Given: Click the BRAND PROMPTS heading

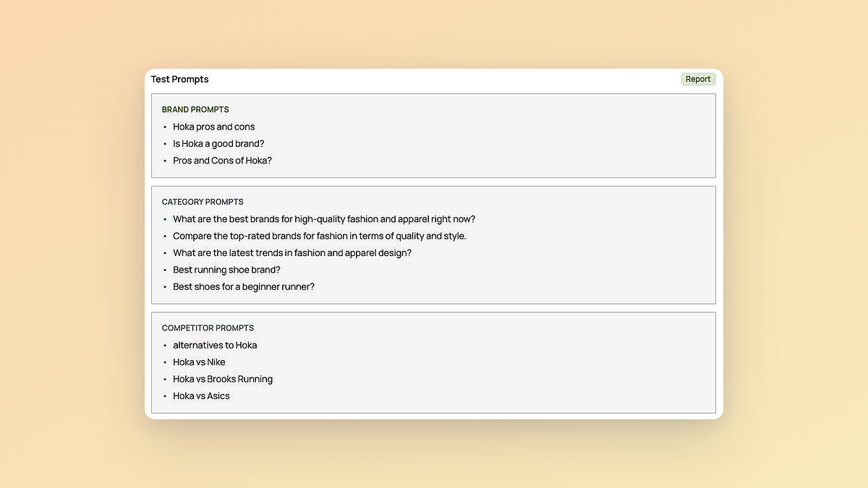Looking at the screenshot, I should 195,110.
